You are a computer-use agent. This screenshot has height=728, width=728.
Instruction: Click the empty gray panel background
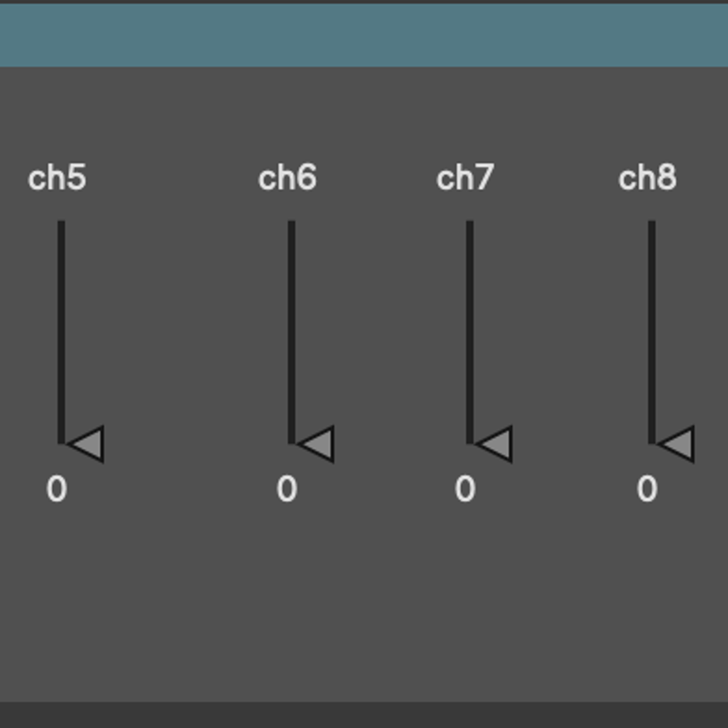coord(364,604)
